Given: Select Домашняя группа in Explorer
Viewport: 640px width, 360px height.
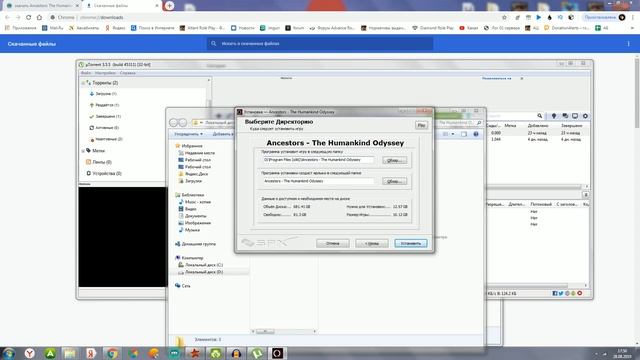Looking at the screenshot, I should pyautogui.click(x=195, y=244).
